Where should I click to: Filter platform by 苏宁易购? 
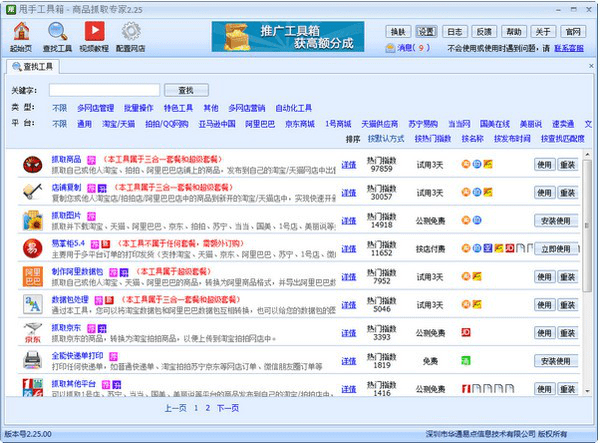click(x=423, y=124)
